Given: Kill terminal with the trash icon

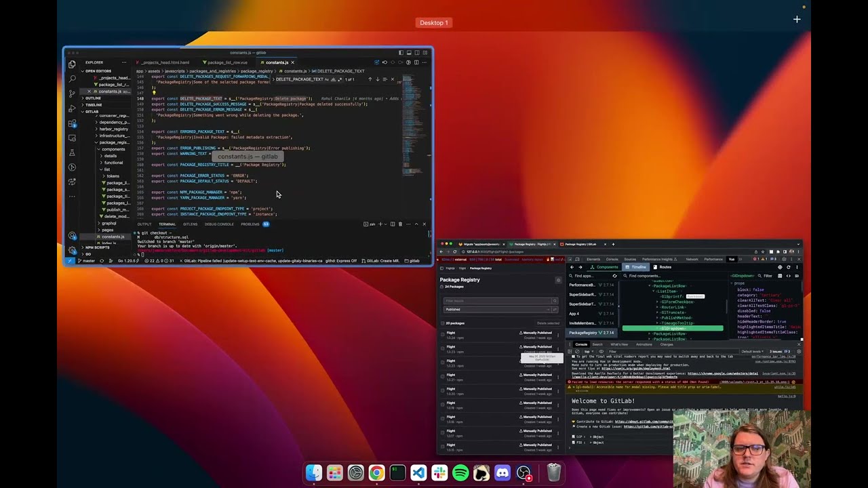Looking at the screenshot, I should (400, 224).
